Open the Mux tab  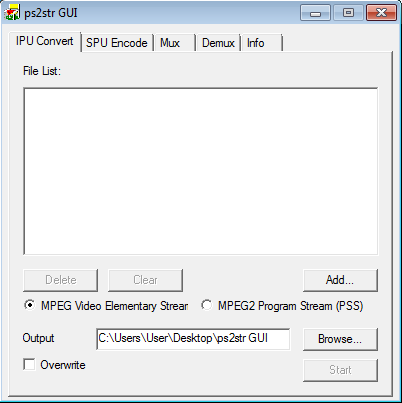[x=174, y=43]
